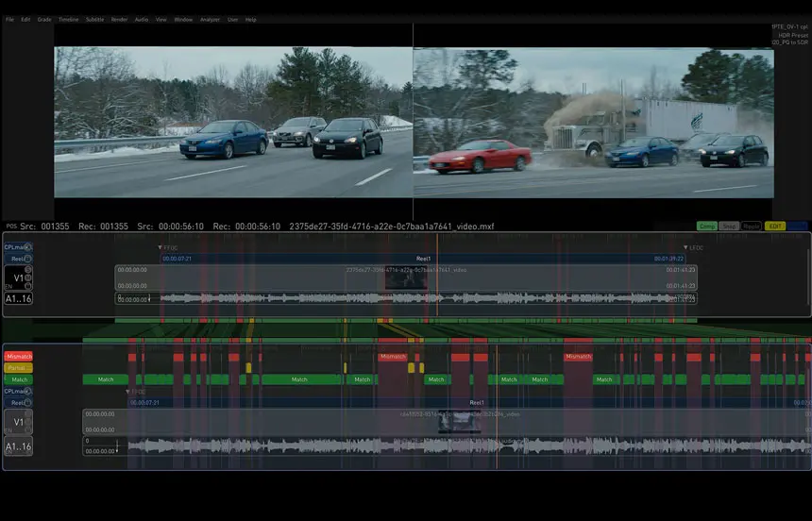The width and height of the screenshot is (812, 521).
Task: Select the lower A1..16 audio track header
Action: (19, 446)
